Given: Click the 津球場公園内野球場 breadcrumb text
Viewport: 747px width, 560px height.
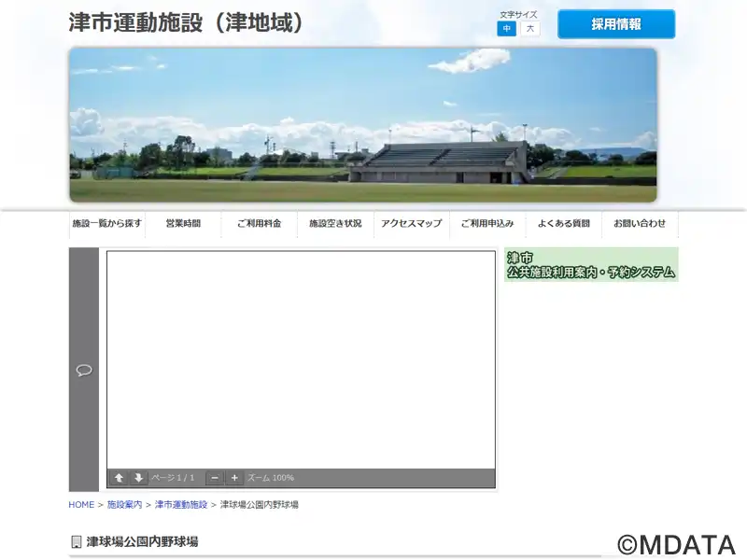Looking at the screenshot, I should tap(260, 505).
